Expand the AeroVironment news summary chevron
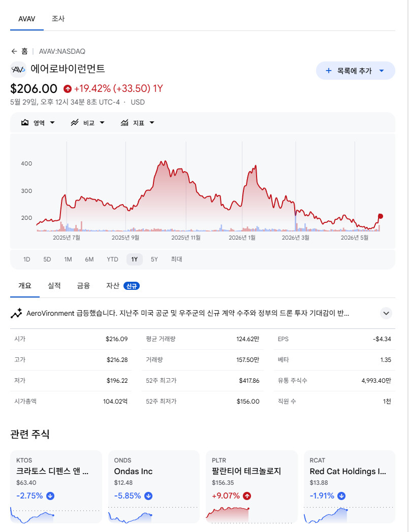 pos(386,313)
